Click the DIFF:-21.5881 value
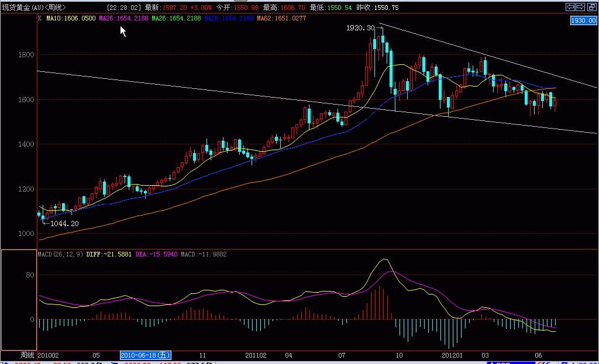Screen dimensions: 599x364 point(109,254)
